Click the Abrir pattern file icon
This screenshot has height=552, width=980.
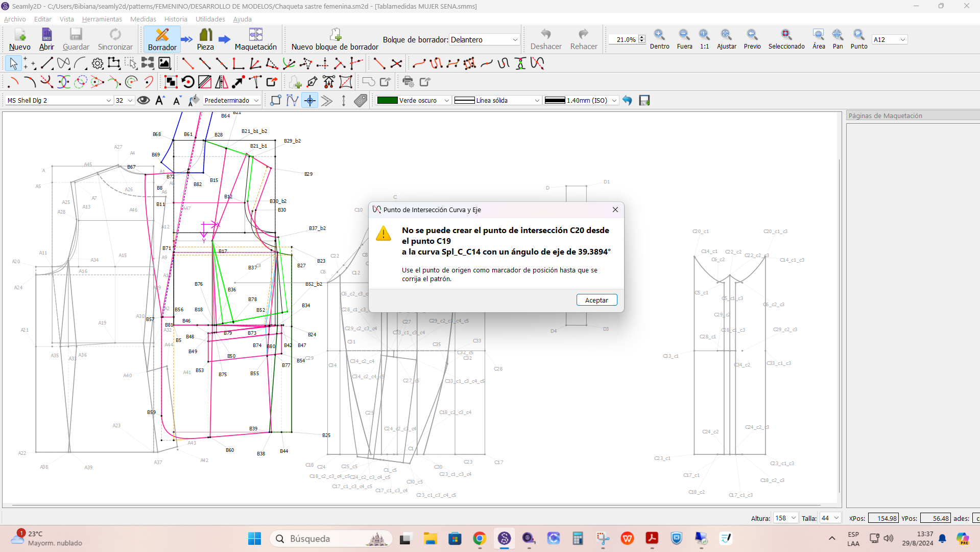click(x=46, y=39)
